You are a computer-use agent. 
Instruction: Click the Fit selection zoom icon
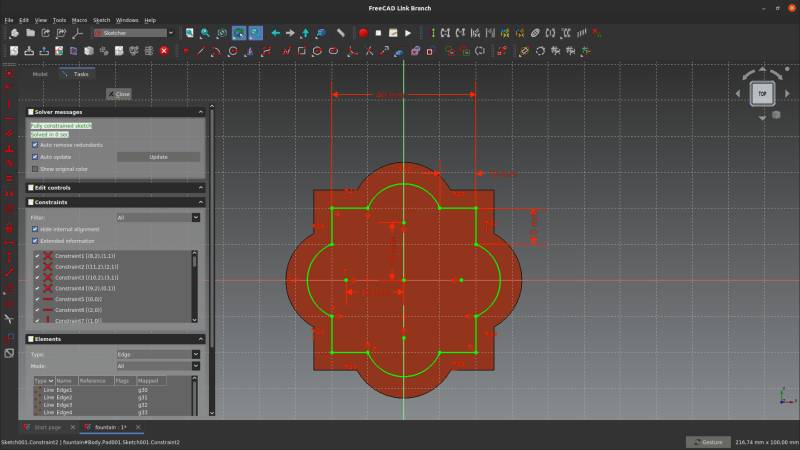(205, 33)
